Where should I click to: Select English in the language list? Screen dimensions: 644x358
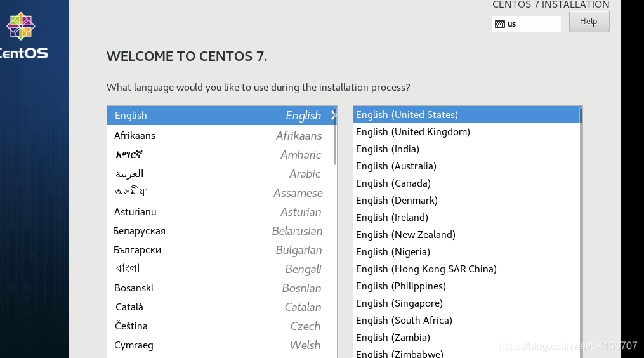[222, 116]
